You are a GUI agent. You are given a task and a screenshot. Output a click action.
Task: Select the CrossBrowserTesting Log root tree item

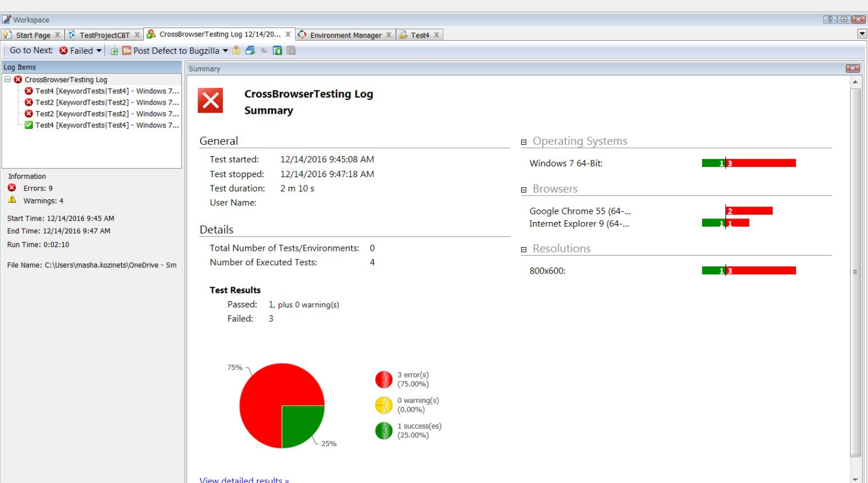[66, 80]
